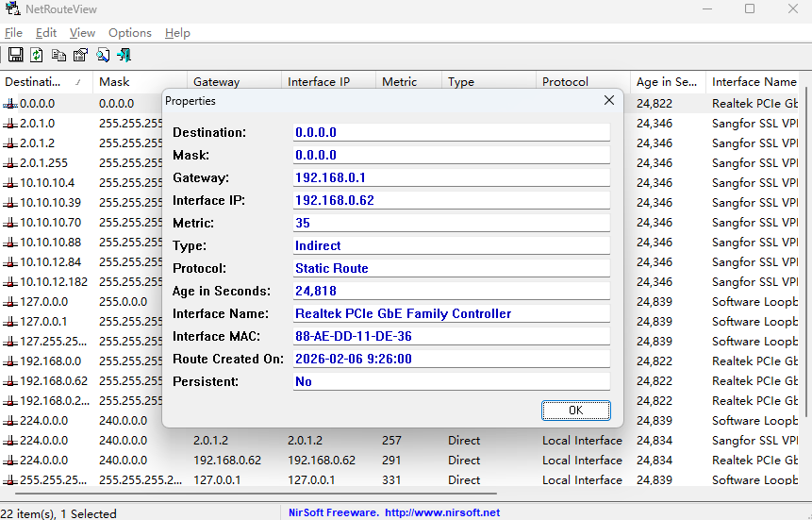Close the Properties dialog with the X
Image resolution: width=812 pixels, height=520 pixels.
click(609, 101)
